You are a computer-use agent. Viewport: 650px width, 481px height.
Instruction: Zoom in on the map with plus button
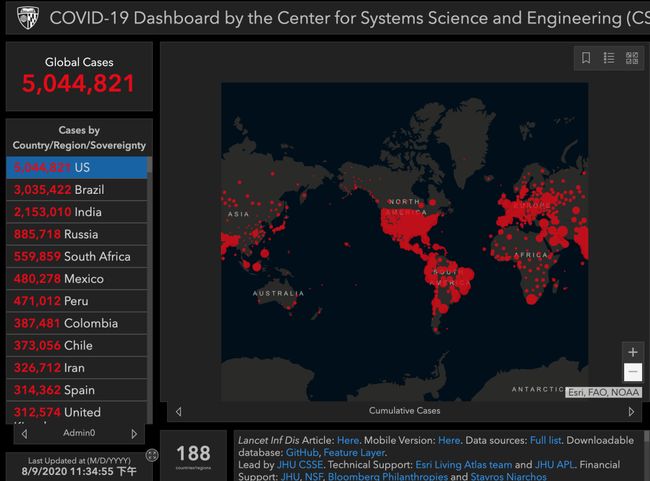(633, 352)
